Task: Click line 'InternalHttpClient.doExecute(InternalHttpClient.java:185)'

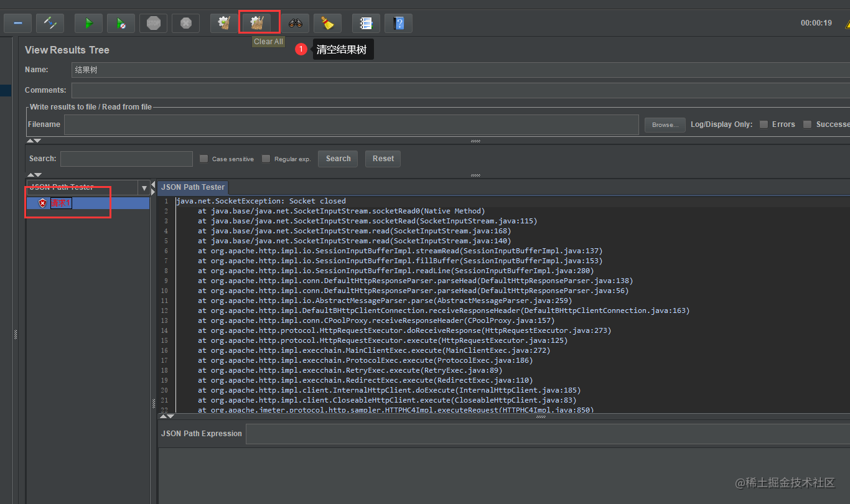Action: click(390, 390)
